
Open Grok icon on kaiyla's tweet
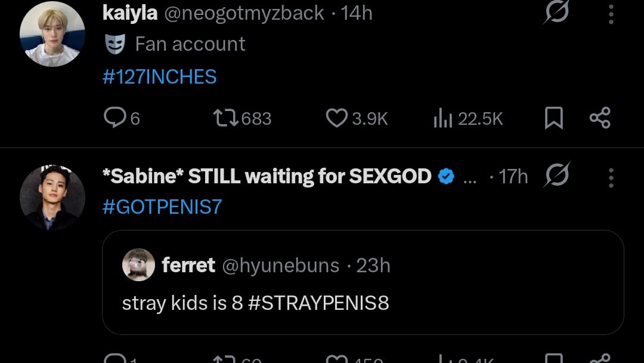(x=556, y=12)
